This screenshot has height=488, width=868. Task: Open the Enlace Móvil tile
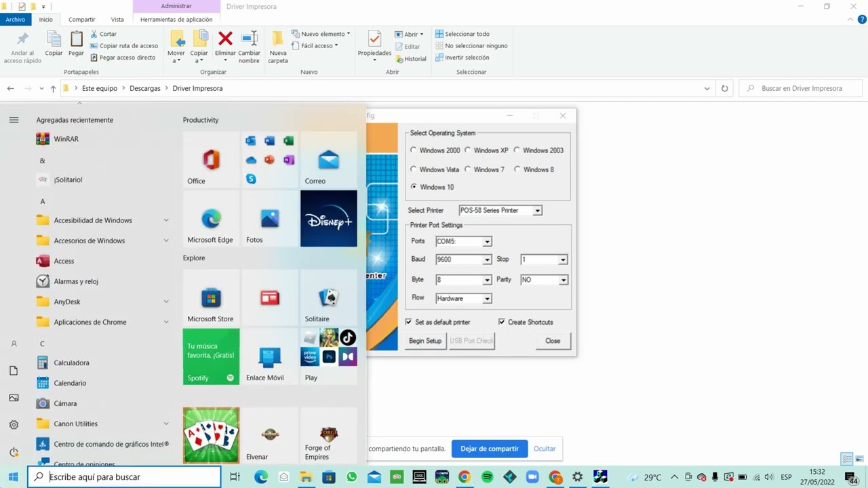tap(270, 357)
